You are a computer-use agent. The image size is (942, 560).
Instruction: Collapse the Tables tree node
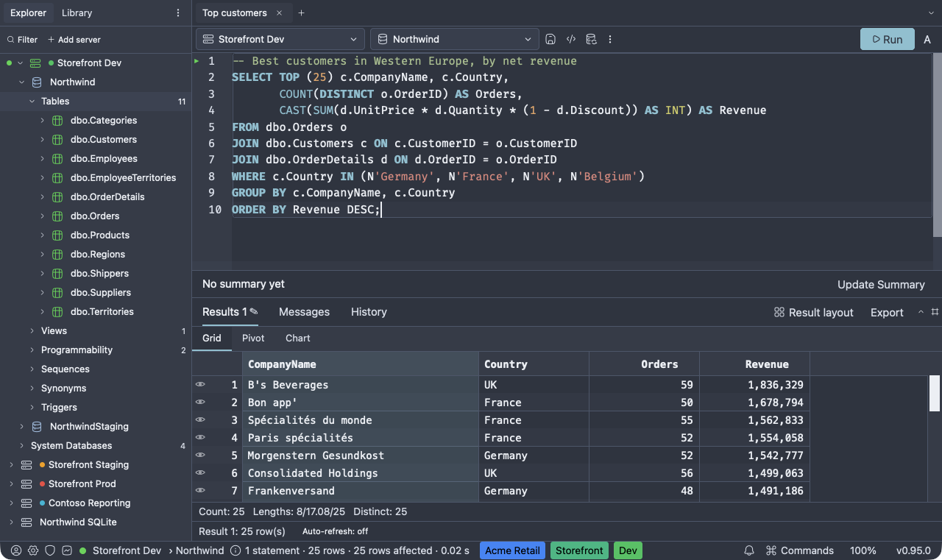point(32,102)
